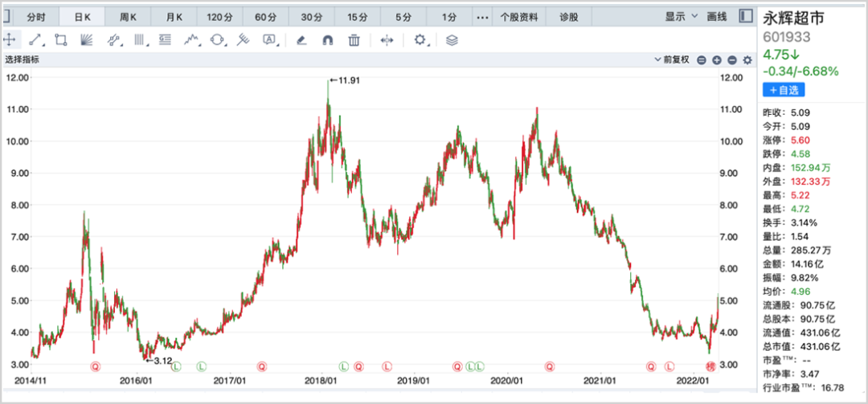Toggle the magnet snap mode
This screenshot has height=404, width=868.
click(x=327, y=39)
